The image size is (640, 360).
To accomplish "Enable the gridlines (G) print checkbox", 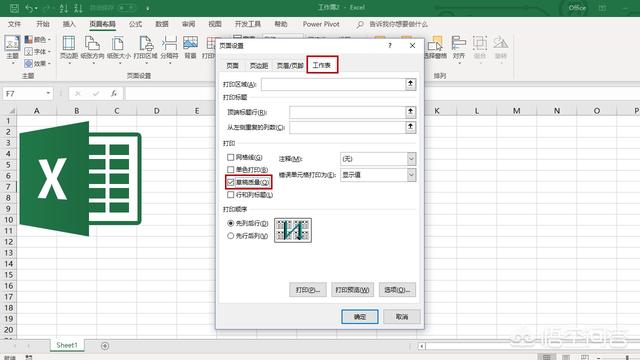I will click(x=231, y=157).
